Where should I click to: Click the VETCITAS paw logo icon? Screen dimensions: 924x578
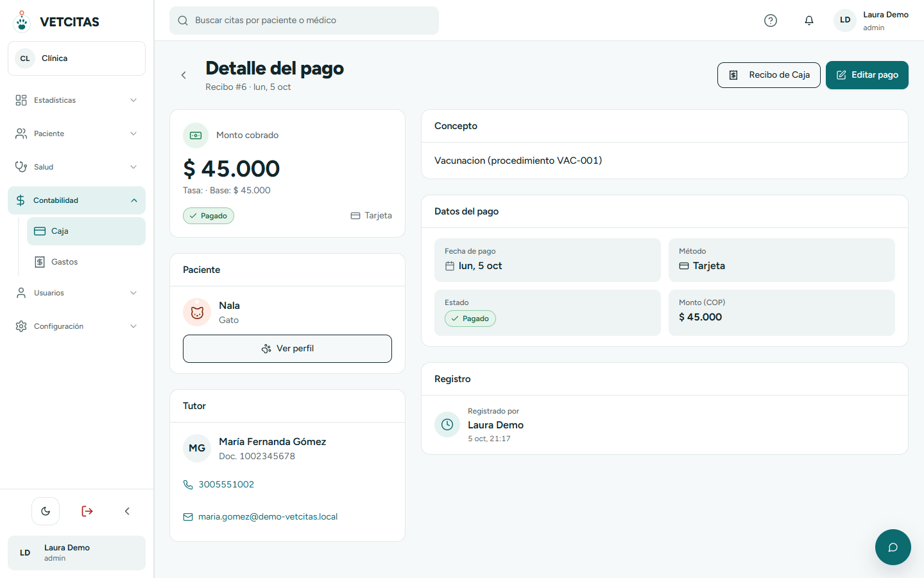(22, 21)
